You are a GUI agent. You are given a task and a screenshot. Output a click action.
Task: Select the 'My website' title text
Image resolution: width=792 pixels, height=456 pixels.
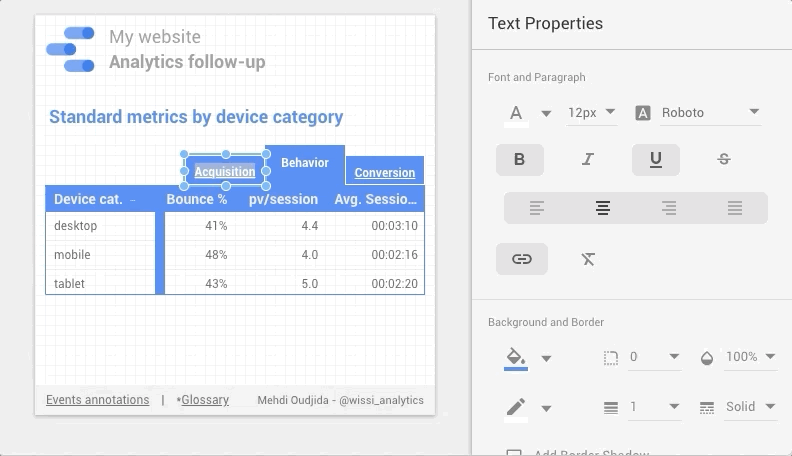coord(155,37)
